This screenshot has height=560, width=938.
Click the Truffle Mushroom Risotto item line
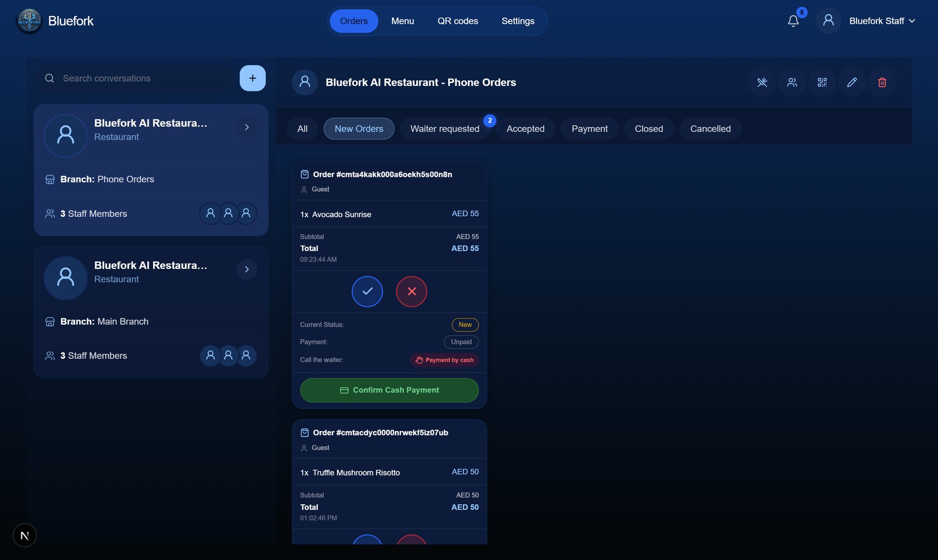tap(389, 472)
